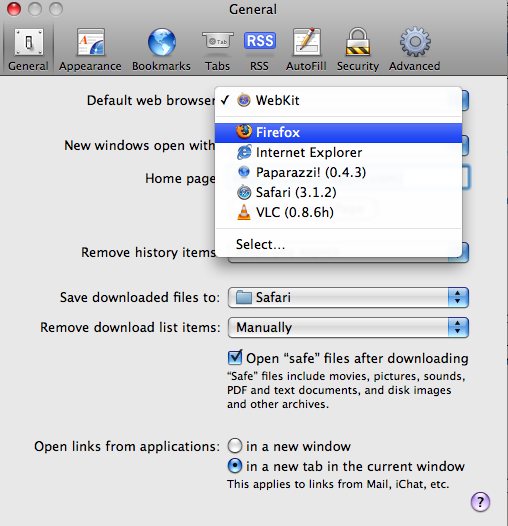Click the purple Help question mark button
The image size is (508, 526).
pyautogui.click(x=480, y=502)
